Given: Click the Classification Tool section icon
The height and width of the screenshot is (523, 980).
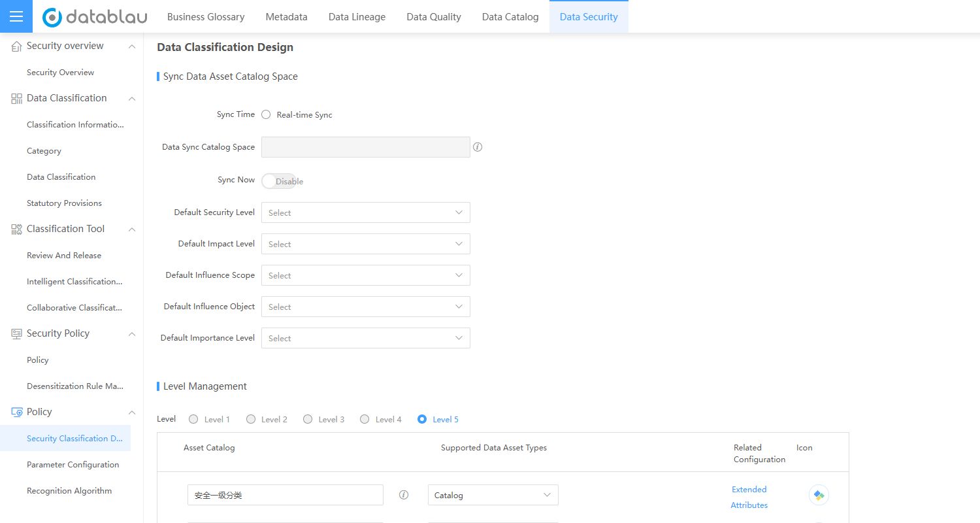Looking at the screenshot, I should pos(17,229).
